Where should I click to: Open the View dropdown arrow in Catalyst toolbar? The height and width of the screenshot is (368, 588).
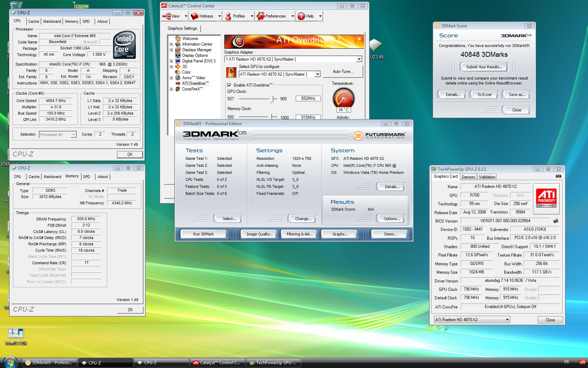(x=186, y=16)
